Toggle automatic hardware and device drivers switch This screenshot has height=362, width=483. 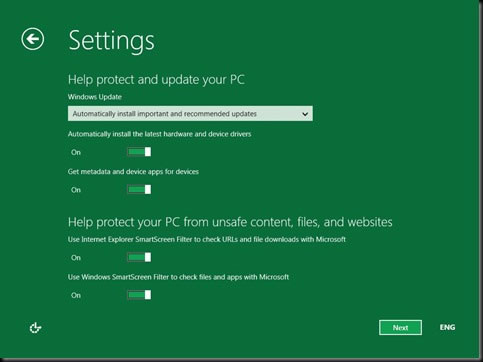[x=139, y=152]
